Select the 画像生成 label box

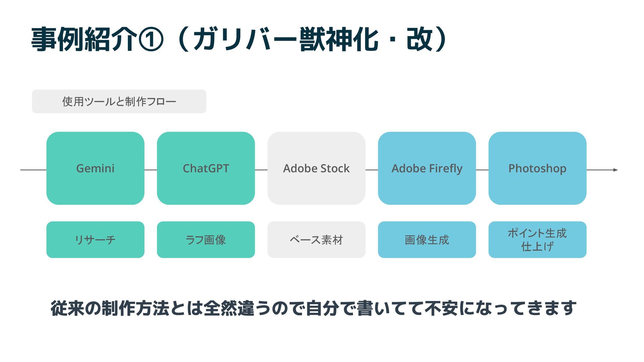[x=427, y=240]
